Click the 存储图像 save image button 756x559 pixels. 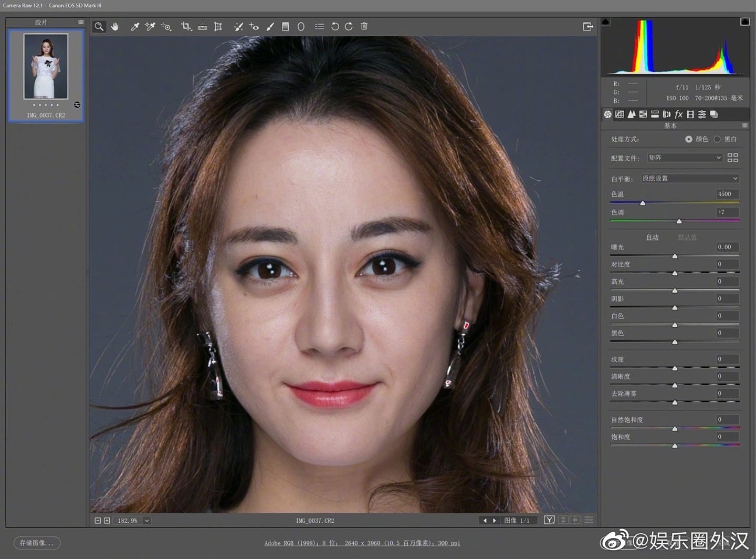pyautogui.click(x=37, y=543)
